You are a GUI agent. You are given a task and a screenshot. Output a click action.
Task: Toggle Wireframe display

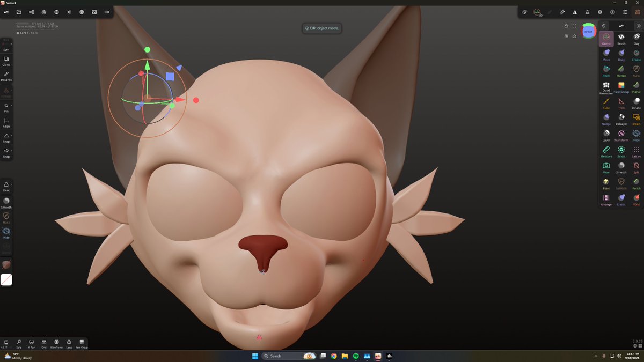point(56,343)
